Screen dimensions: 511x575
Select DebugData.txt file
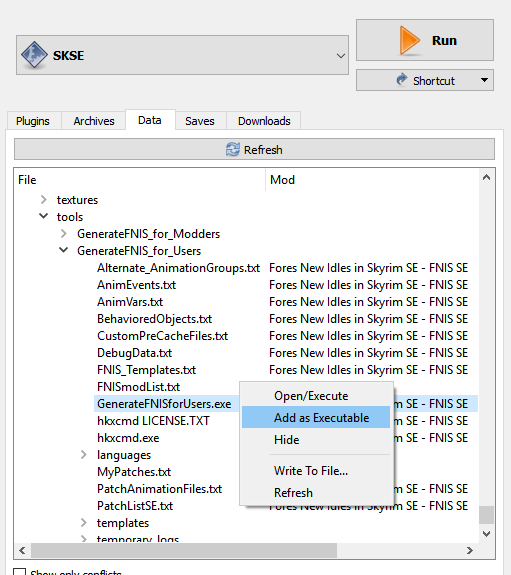click(x=134, y=353)
